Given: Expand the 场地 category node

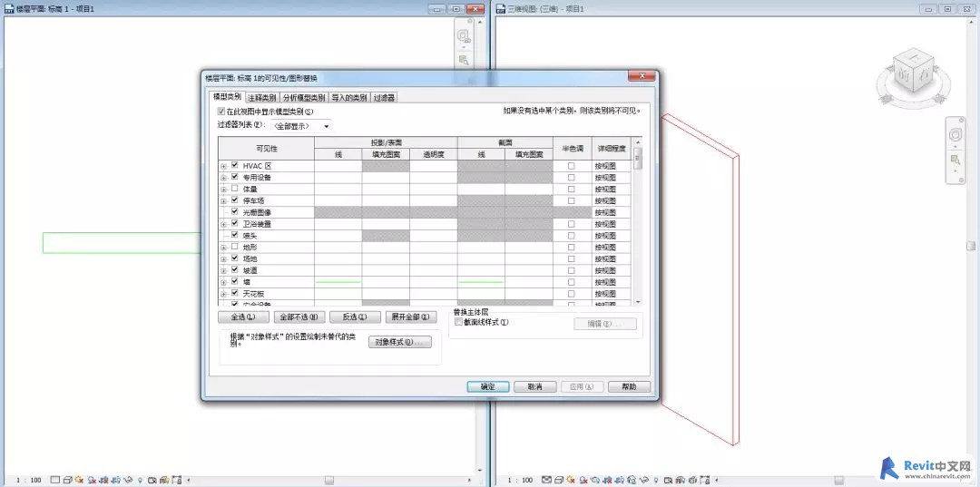Looking at the screenshot, I should (224, 258).
